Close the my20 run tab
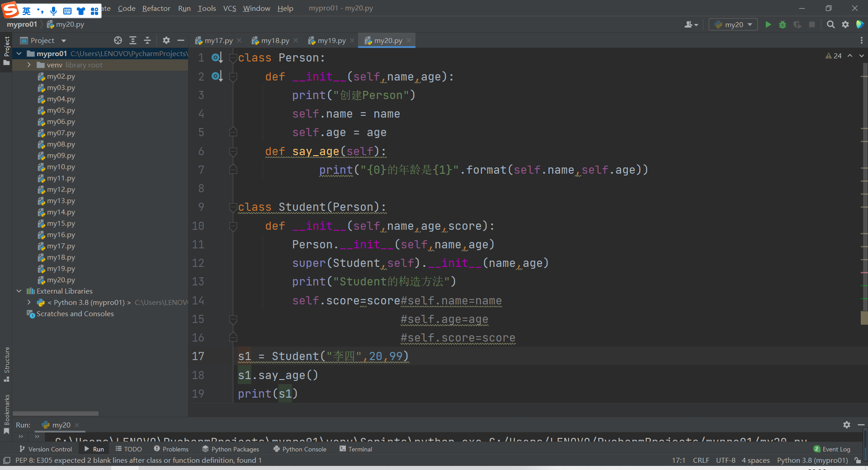Viewport: 868px width, 470px height. 77,425
